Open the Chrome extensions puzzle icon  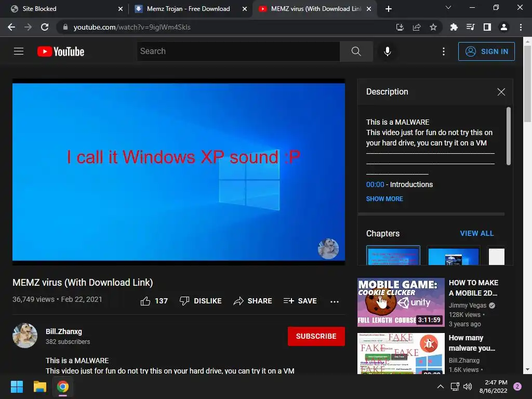[454, 27]
